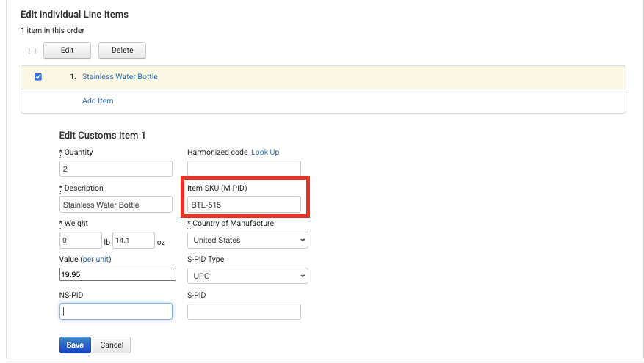The image size is (644, 363).
Task: Click the Add Item link
Action: (98, 101)
